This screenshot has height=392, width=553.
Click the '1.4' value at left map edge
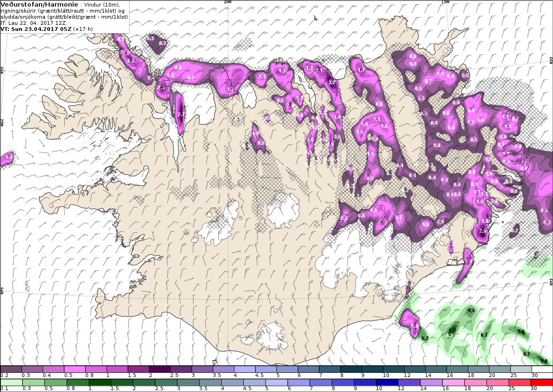click(x=9, y=157)
